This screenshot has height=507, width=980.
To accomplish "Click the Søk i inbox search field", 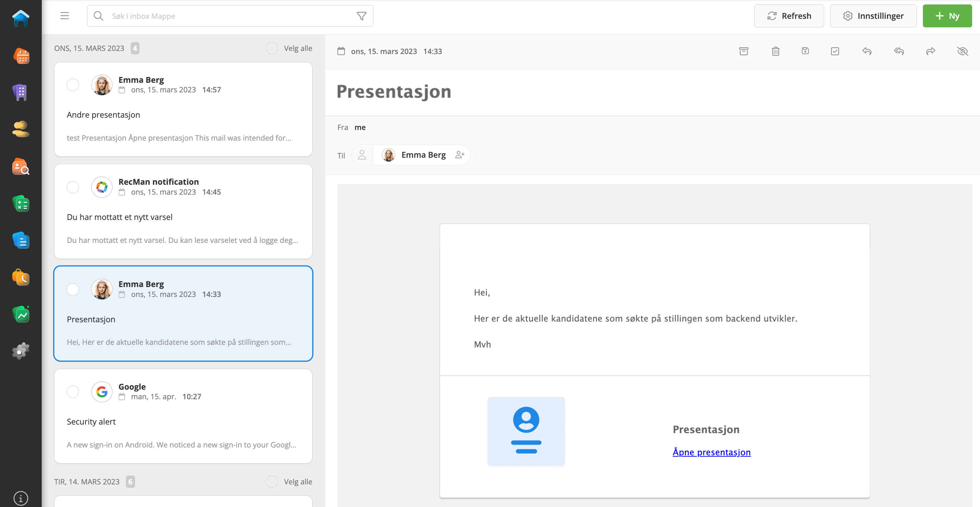I will pos(228,16).
